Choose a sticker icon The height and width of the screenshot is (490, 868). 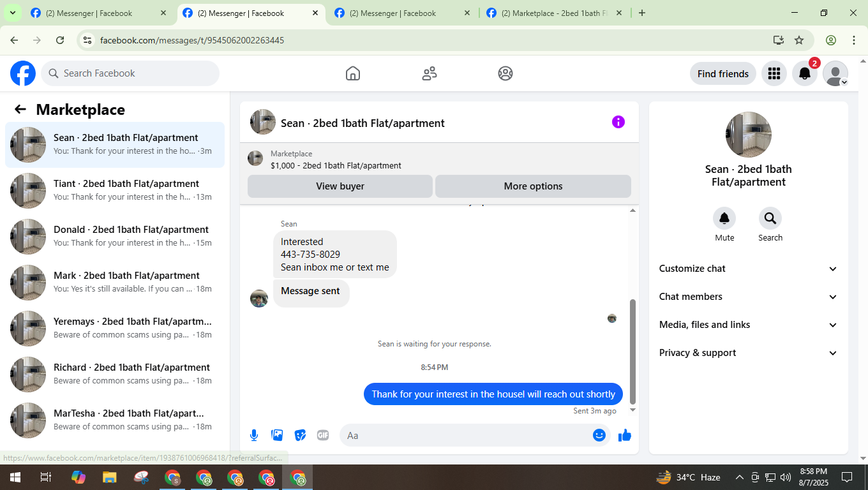(300, 435)
